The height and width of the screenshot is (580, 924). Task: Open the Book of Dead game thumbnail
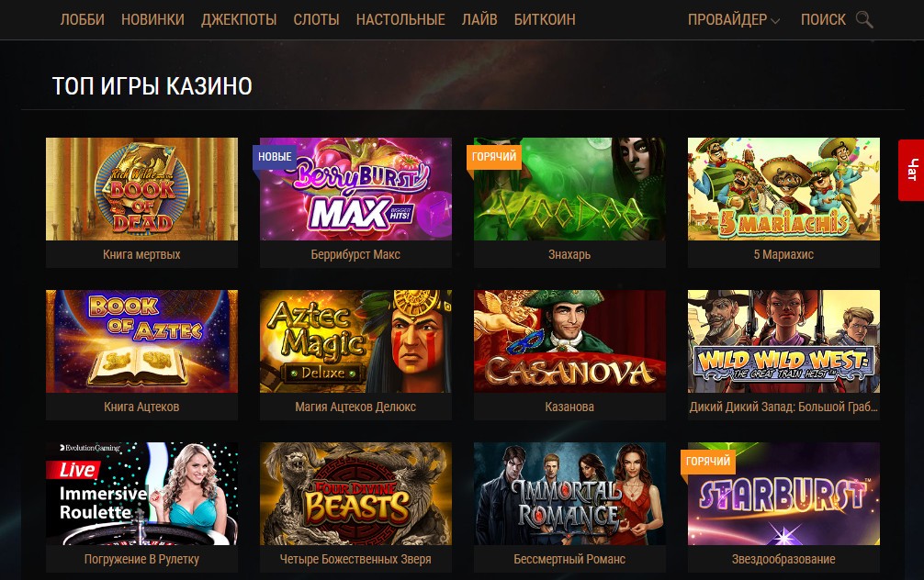(142, 189)
